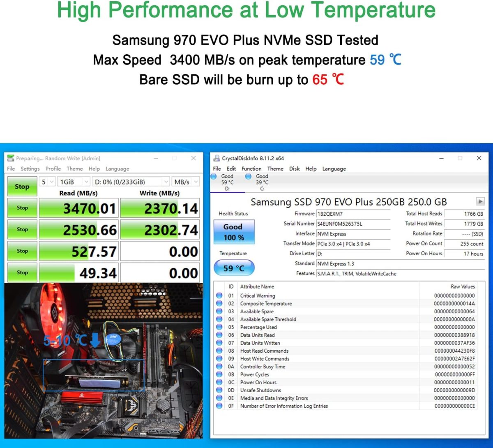
Task: Click the status icon for Unsafe Shutdowns
Action: tap(219, 390)
